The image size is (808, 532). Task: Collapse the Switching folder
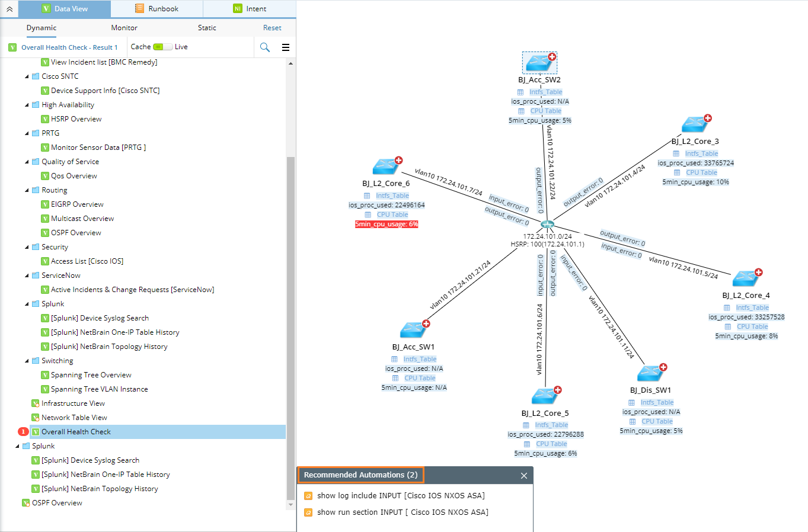(27, 361)
